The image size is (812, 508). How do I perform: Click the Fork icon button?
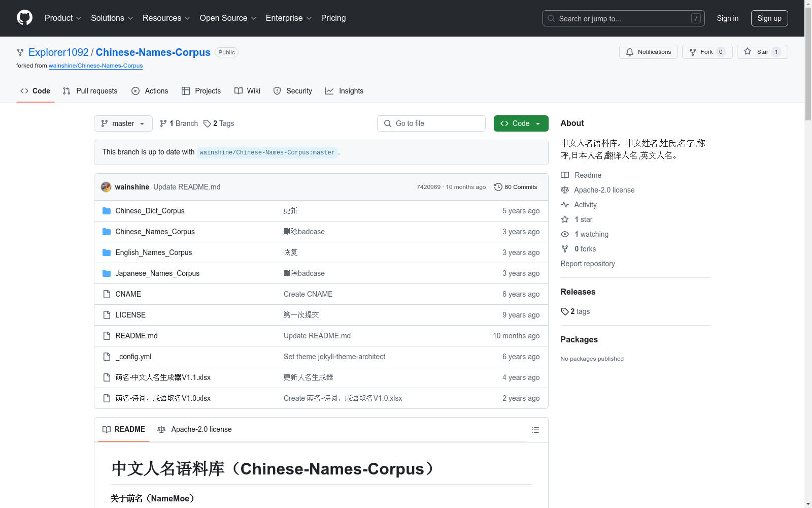[693, 52]
